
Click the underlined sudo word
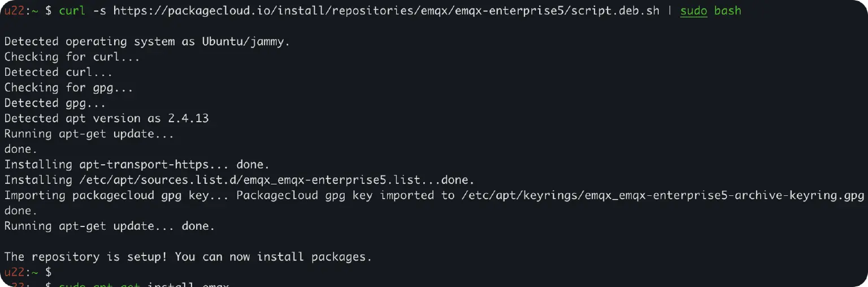point(693,11)
